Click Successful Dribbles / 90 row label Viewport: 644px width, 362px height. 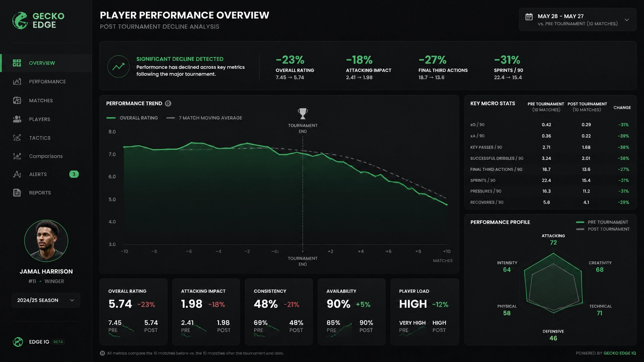[x=497, y=158]
